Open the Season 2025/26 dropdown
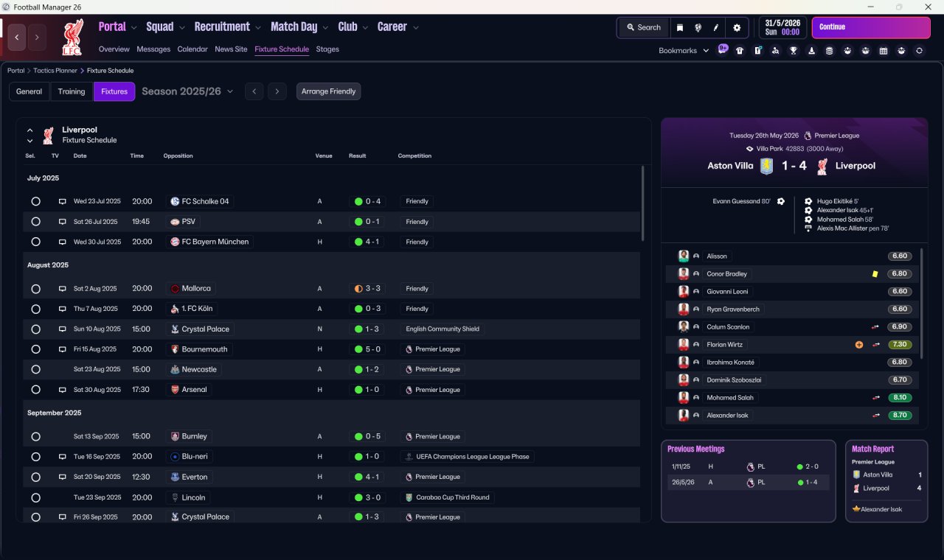Viewport: 944px width, 560px height. point(187,91)
